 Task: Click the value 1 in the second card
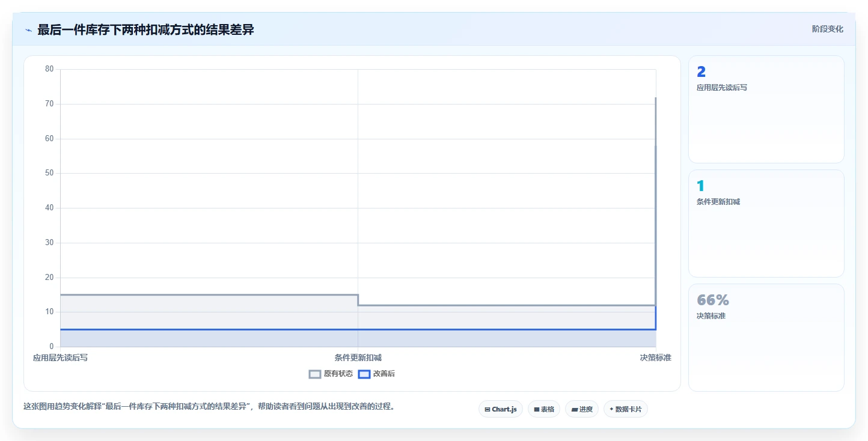tap(700, 186)
